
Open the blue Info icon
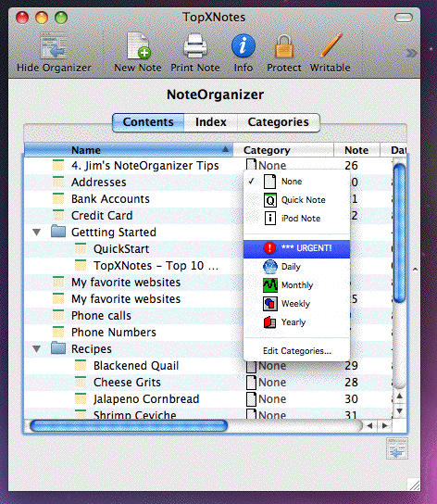[x=243, y=45]
